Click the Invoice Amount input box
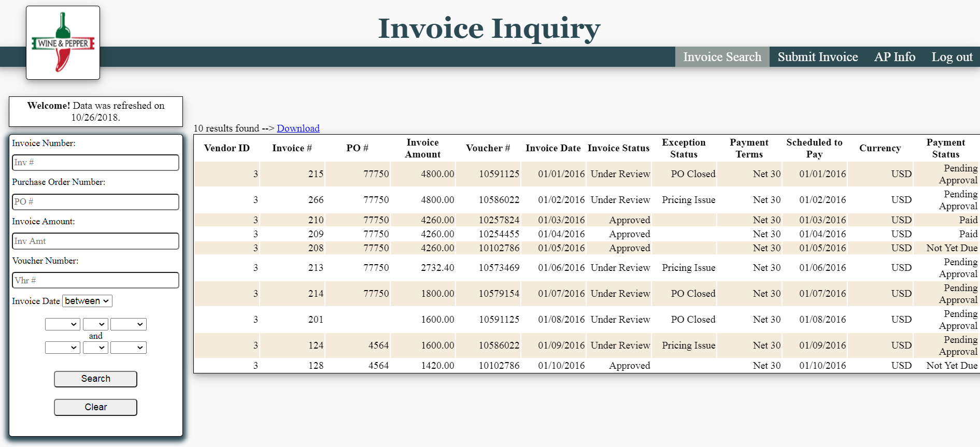 point(95,241)
